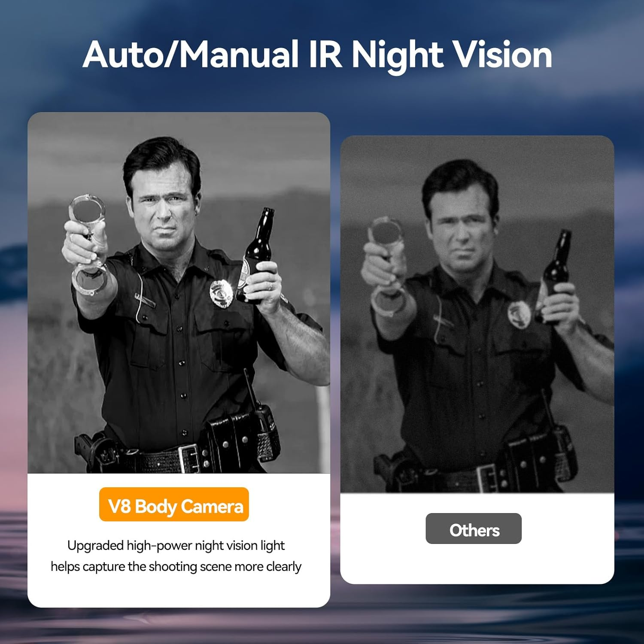The image size is (644, 644).
Task: Click the holstered gun in the left photo
Action: tap(95, 452)
